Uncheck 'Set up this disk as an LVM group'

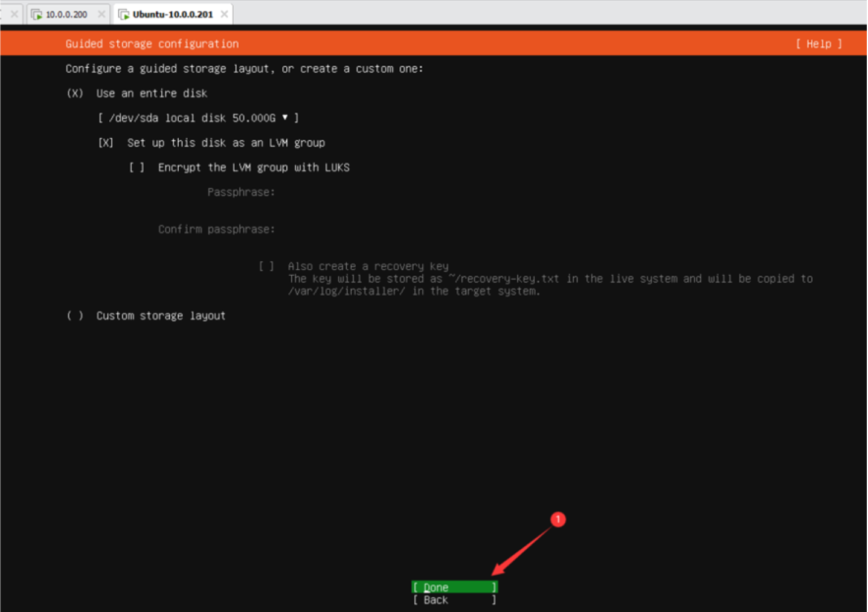[x=106, y=143]
